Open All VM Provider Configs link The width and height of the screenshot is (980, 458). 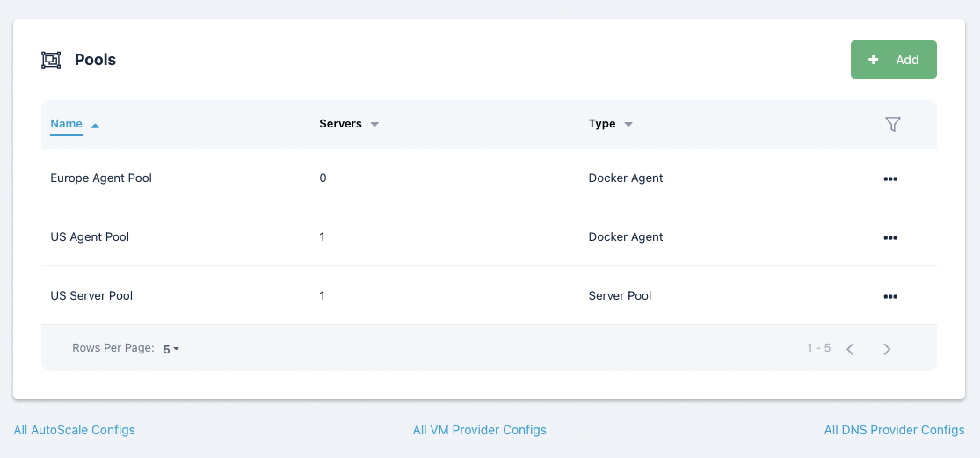(480, 430)
